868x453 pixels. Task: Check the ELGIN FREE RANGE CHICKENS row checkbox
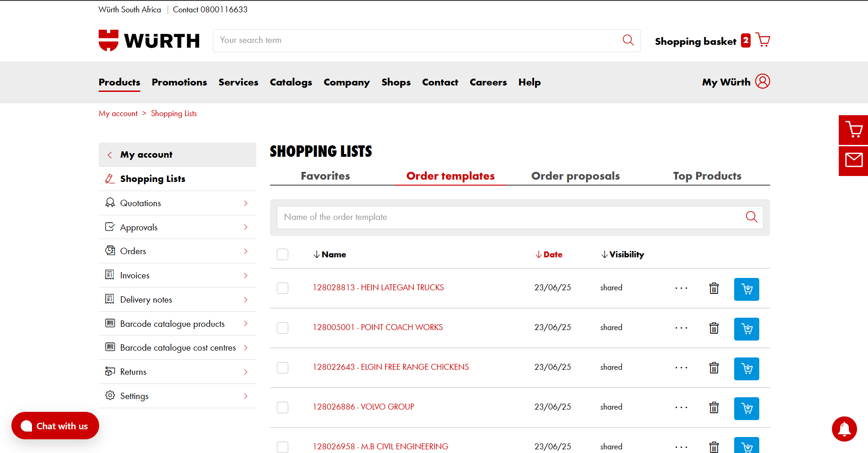click(x=282, y=368)
